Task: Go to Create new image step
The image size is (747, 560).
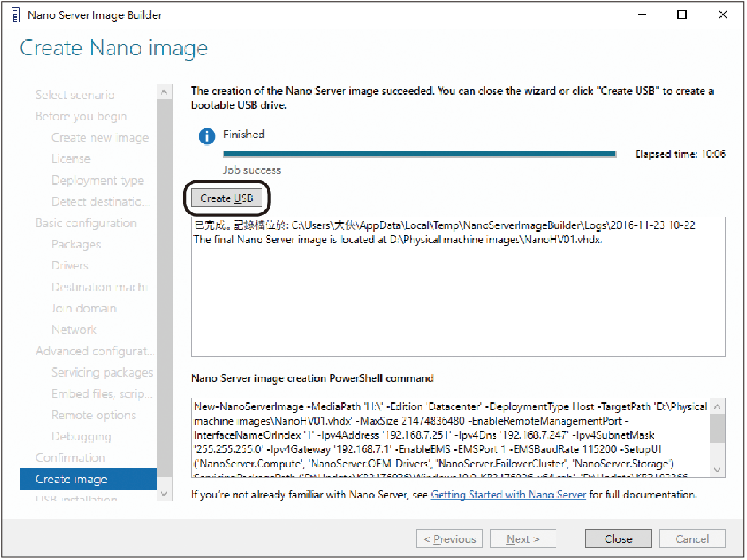Action: [100, 138]
